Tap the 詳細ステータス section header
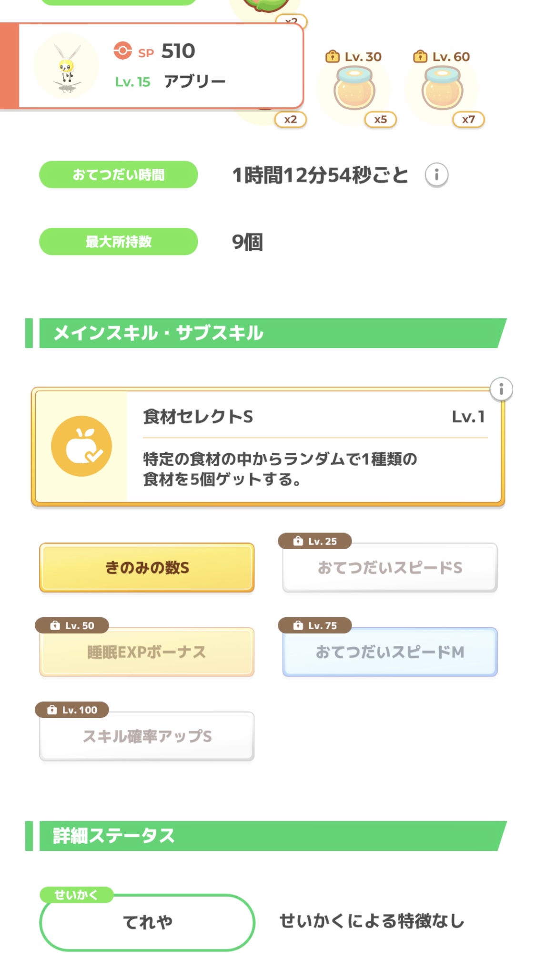This screenshot has width=536, height=980. (x=267, y=836)
